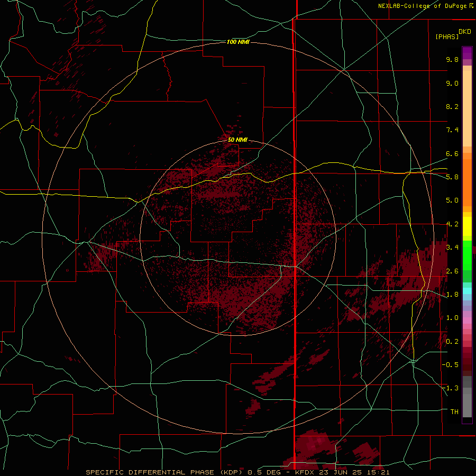
Task: Pick the yellow segment of the color bar
Action: click(467, 226)
